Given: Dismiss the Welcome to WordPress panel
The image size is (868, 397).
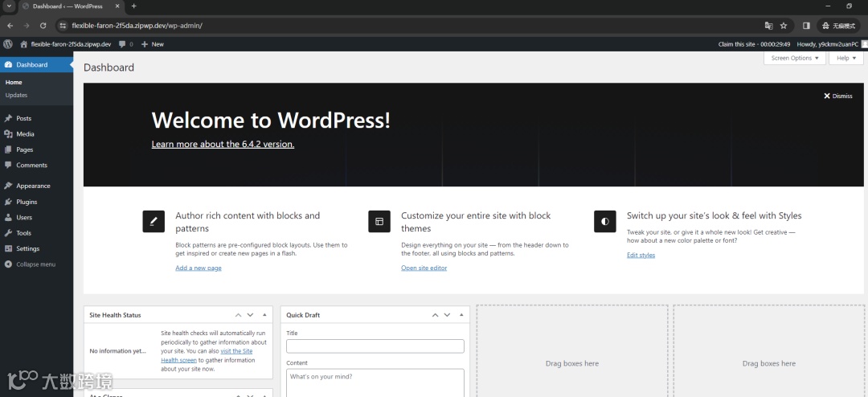Looking at the screenshot, I should [x=838, y=96].
